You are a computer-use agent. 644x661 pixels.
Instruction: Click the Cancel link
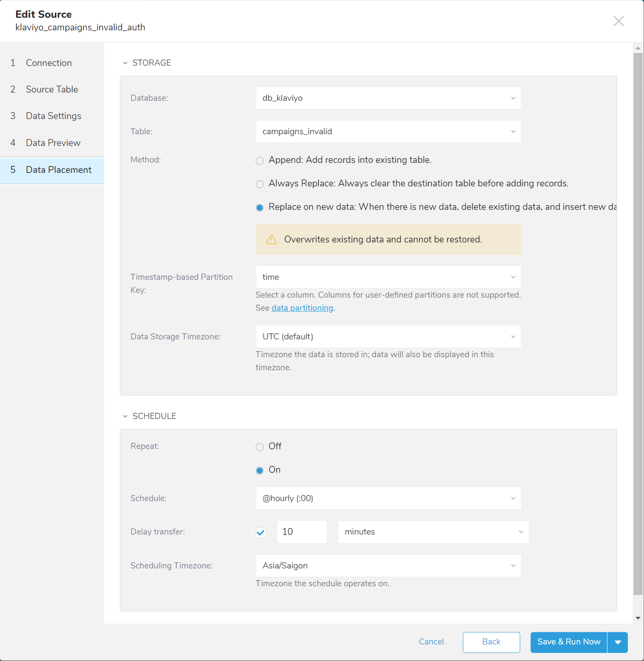pyautogui.click(x=431, y=642)
